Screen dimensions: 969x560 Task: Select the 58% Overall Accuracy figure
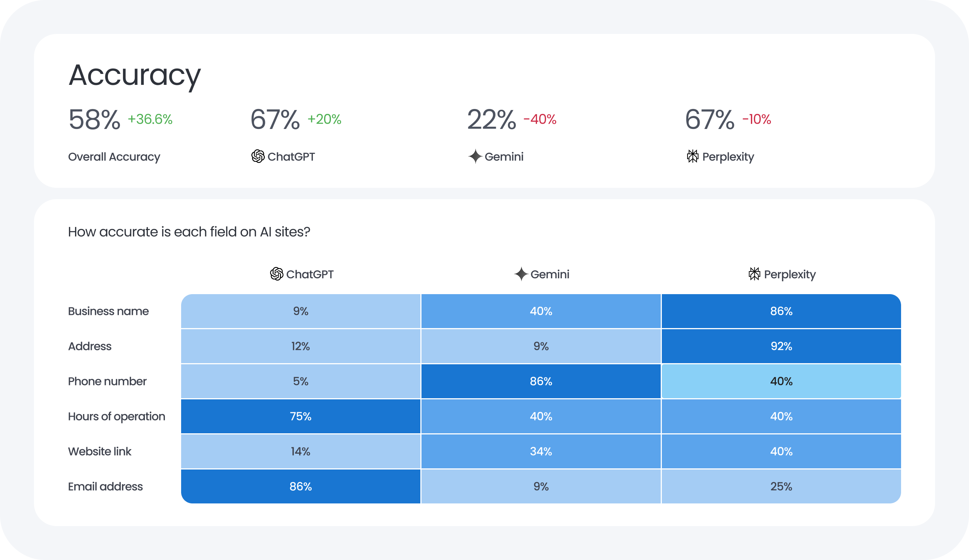[x=94, y=120]
